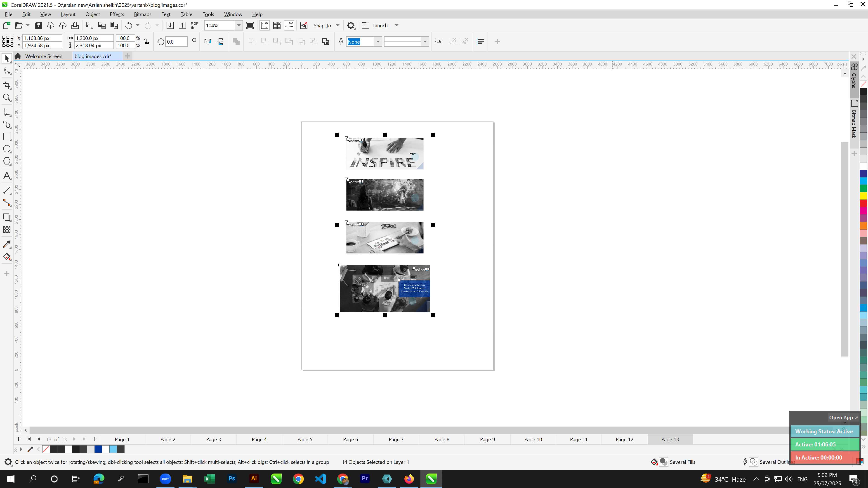
Task: Select the Crop tool
Action: (7, 85)
